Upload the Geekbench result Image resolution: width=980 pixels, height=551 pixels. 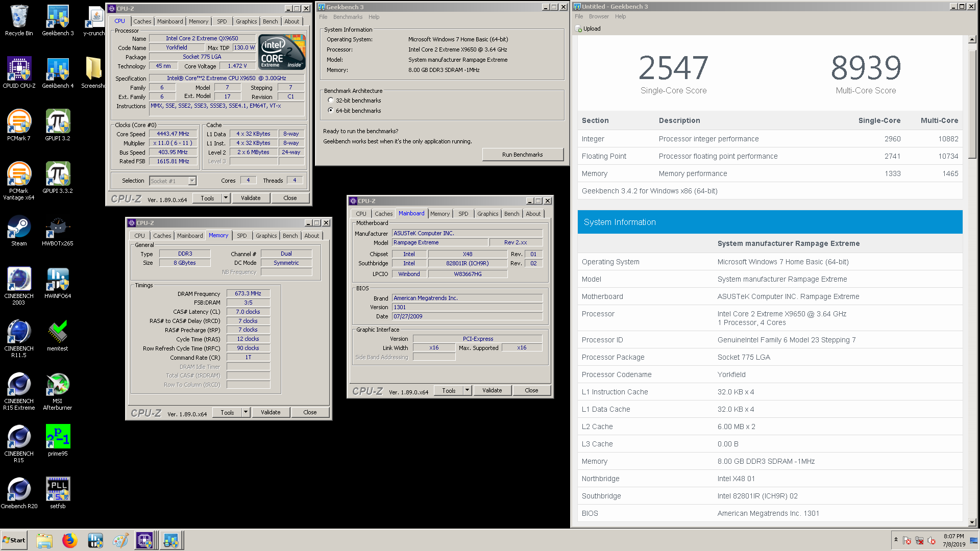(588, 29)
